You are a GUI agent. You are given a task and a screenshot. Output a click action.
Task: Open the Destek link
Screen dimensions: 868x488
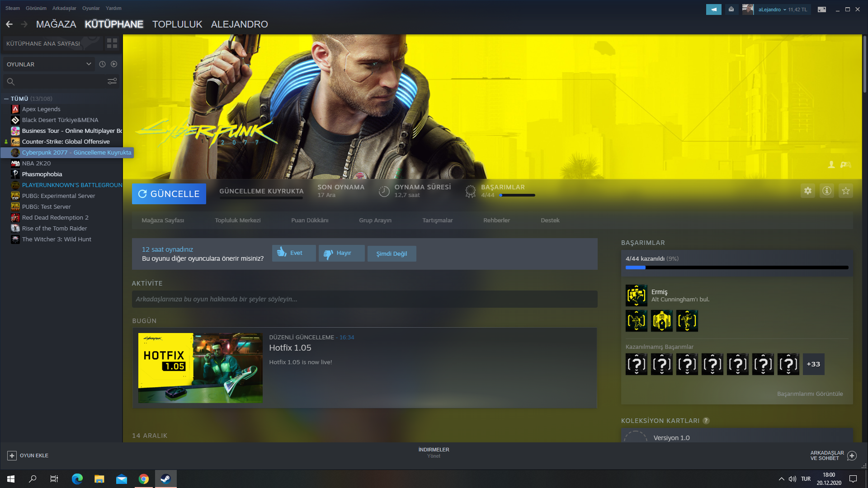[x=550, y=220]
